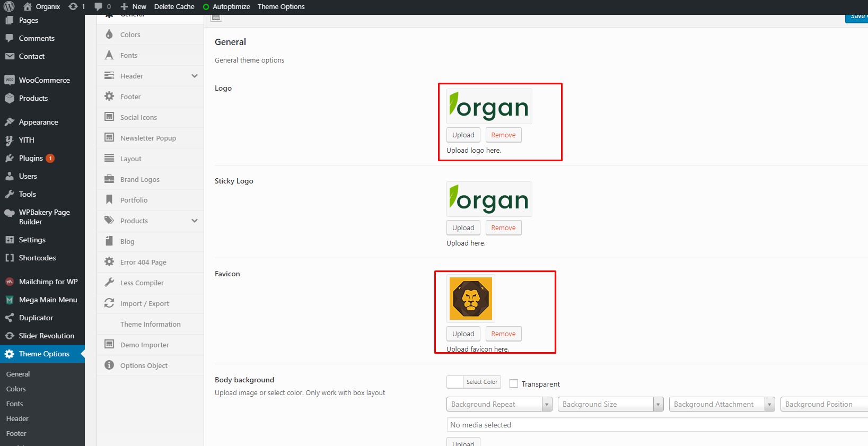Click the green Autoptimize status circle
The image size is (868, 446).
tap(206, 7)
